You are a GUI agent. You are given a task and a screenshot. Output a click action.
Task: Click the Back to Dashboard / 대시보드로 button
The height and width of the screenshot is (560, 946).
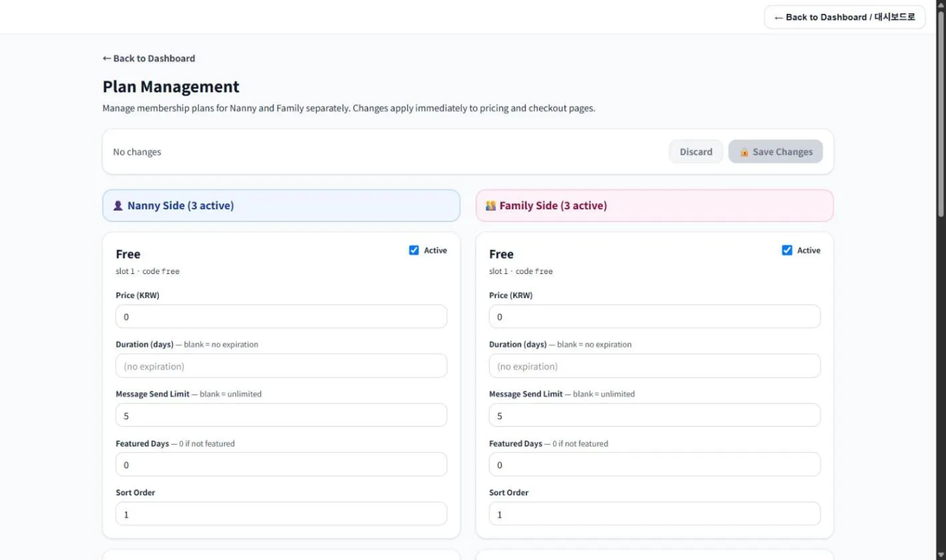click(x=845, y=17)
